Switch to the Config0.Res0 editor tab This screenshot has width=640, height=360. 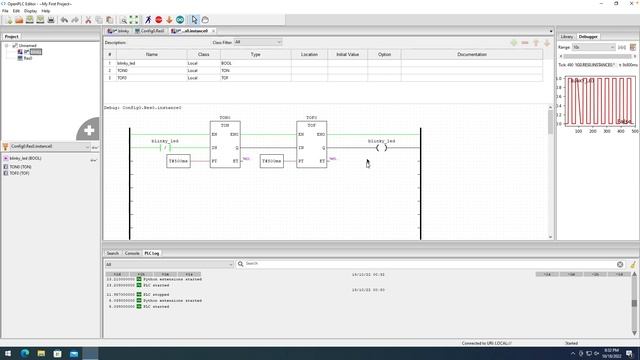tap(150, 31)
